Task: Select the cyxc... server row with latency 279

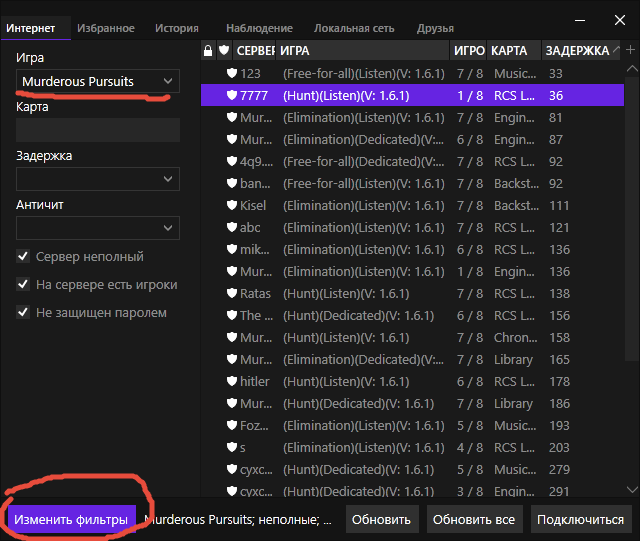Action: 412,470
